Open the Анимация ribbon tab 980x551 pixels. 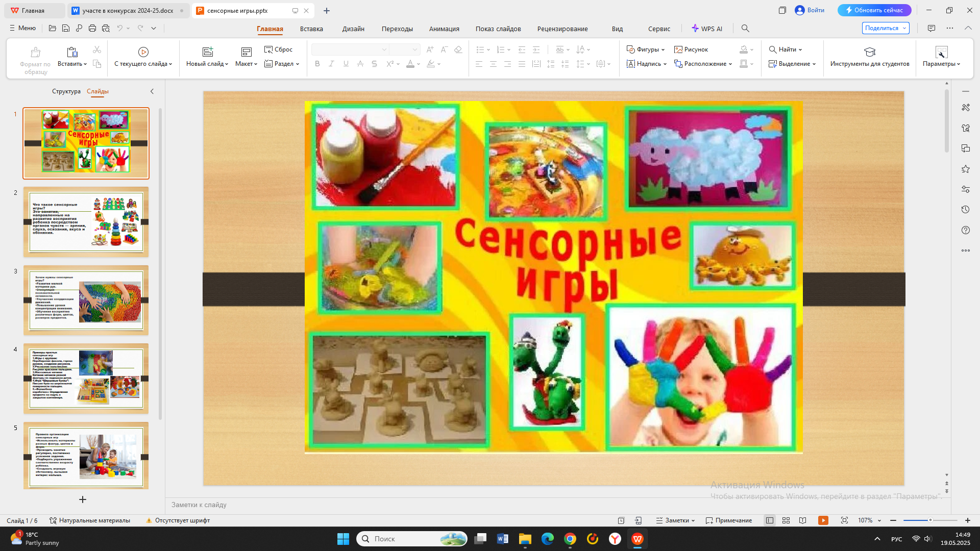click(444, 29)
